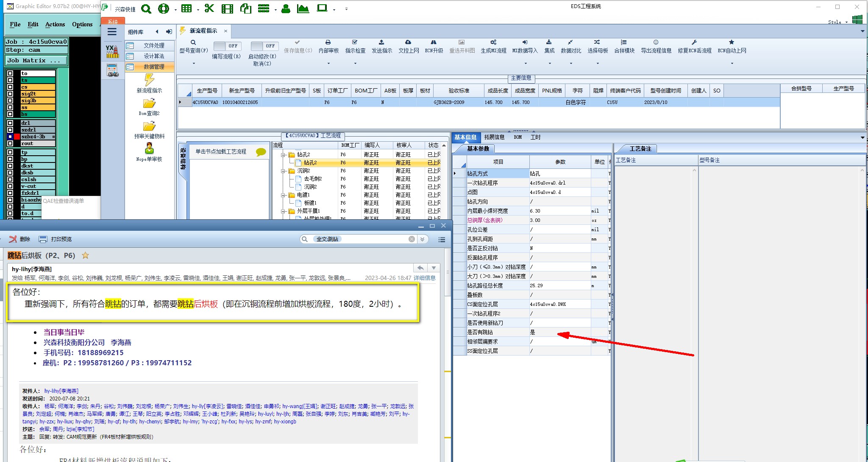
Task: Open the Bom查询2 folder icon
Action: [149, 103]
